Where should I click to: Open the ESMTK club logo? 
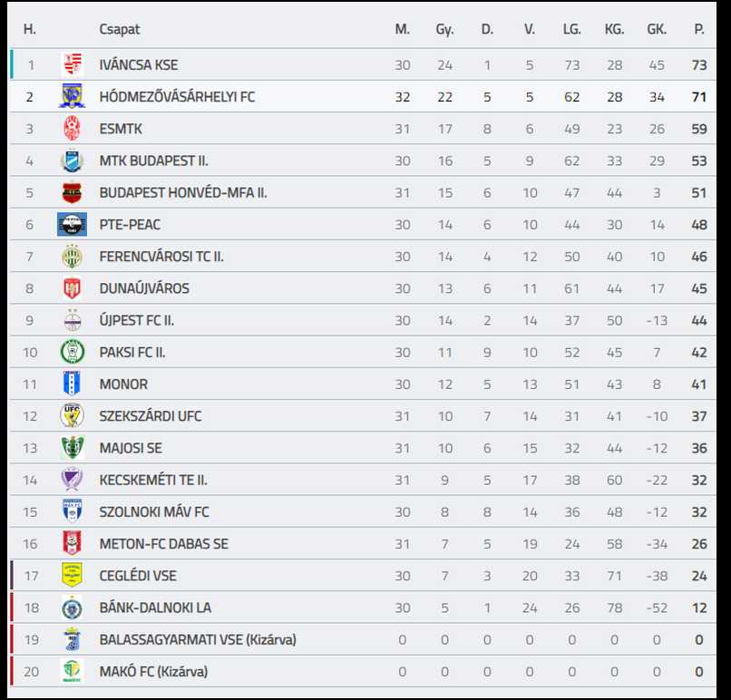point(73,128)
